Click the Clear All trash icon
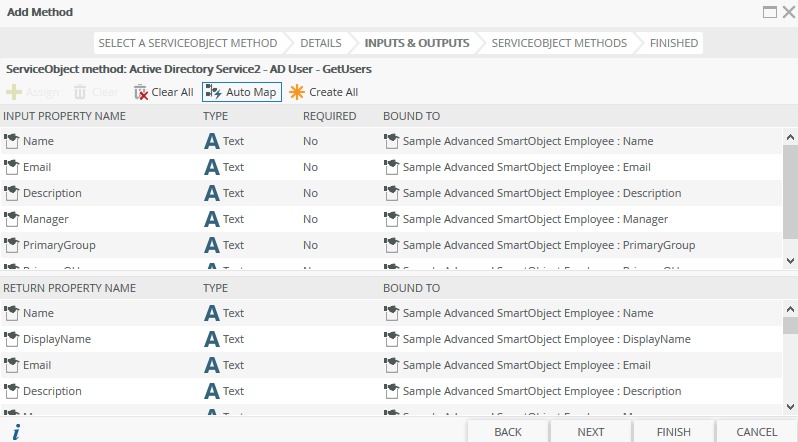798x442 pixels. coord(140,92)
